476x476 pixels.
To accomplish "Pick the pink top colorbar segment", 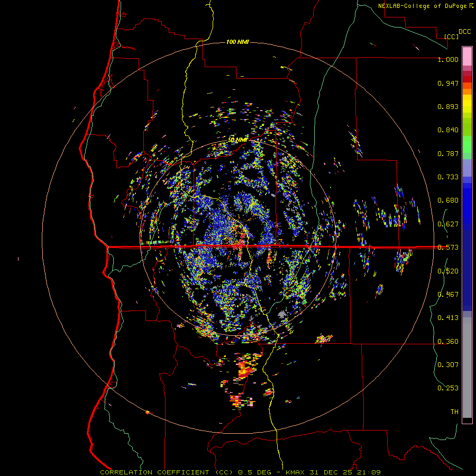I will click(x=467, y=56).
